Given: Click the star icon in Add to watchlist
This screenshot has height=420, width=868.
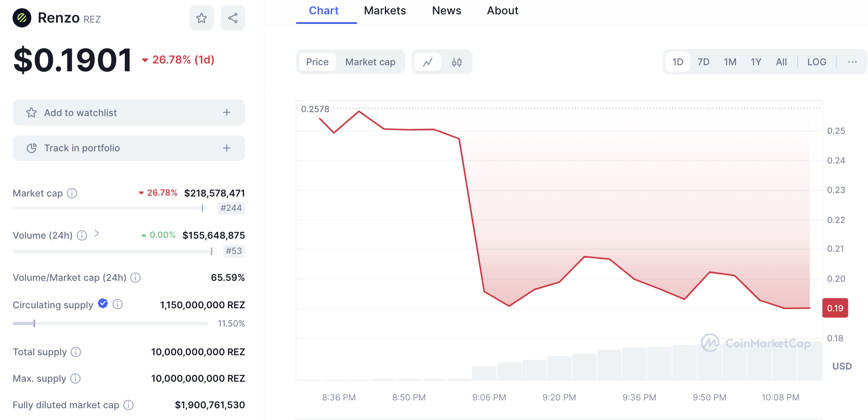Looking at the screenshot, I should coord(31,113).
